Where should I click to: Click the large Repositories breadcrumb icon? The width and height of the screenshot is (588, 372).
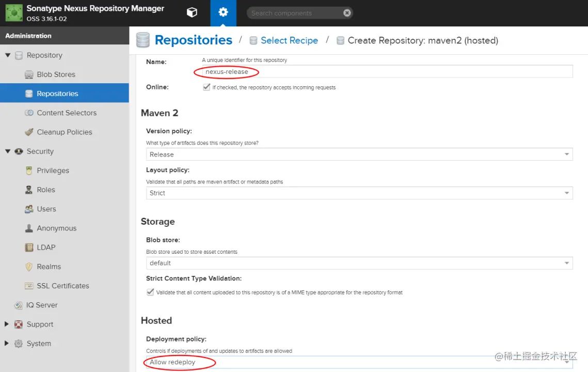tap(143, 40)
